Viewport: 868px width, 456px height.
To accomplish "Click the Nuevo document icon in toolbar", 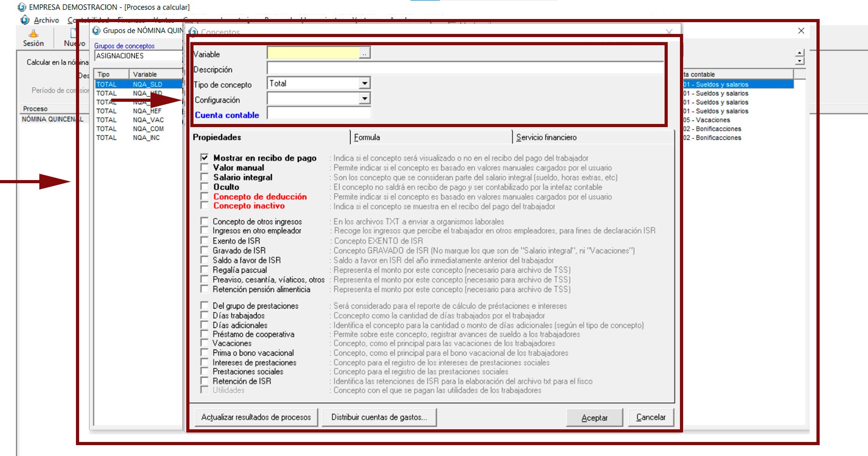I will coord(72,34).
